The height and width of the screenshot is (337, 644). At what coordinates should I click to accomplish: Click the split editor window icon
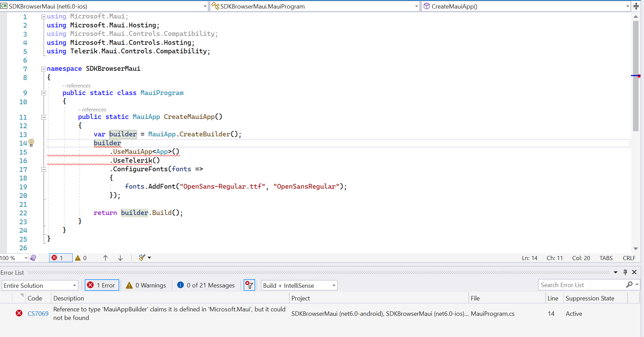click(x=636, y=6)
